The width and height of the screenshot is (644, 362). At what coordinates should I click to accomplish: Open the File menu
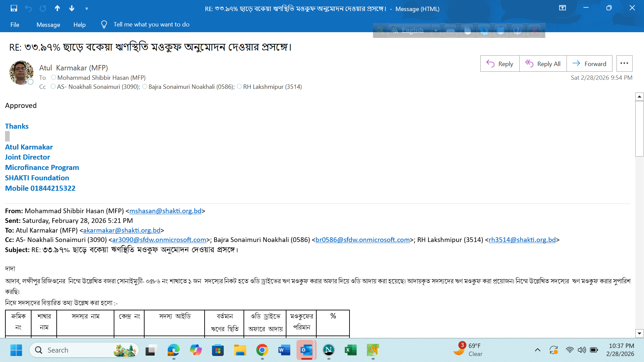(15, 24)
